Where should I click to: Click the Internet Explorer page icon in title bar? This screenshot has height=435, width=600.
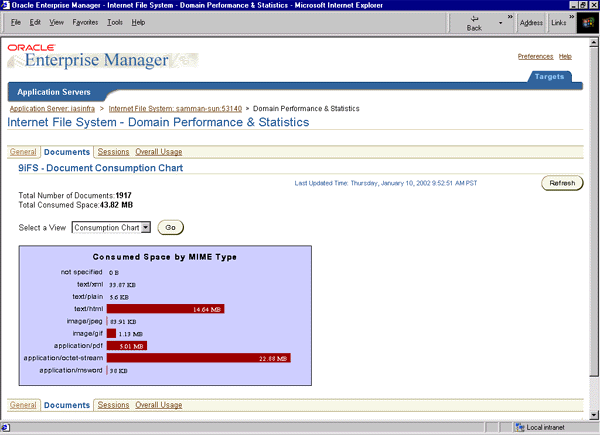pyautogui.click(x=5, y=5)
